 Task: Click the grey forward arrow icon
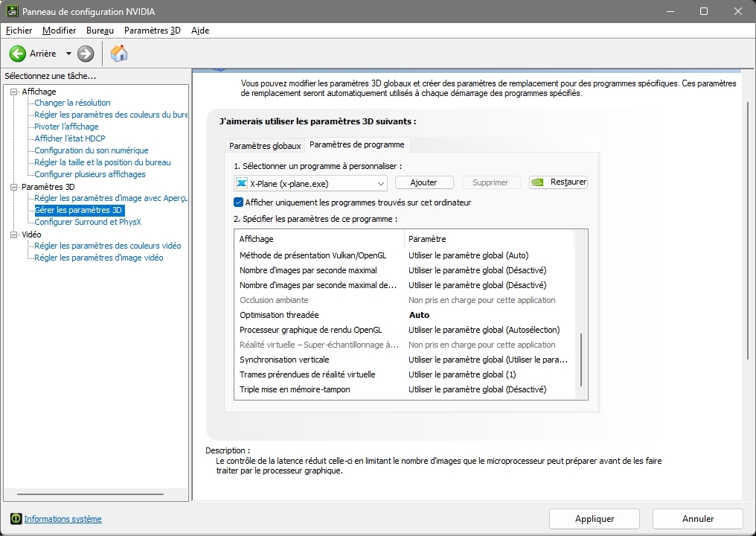86,54
